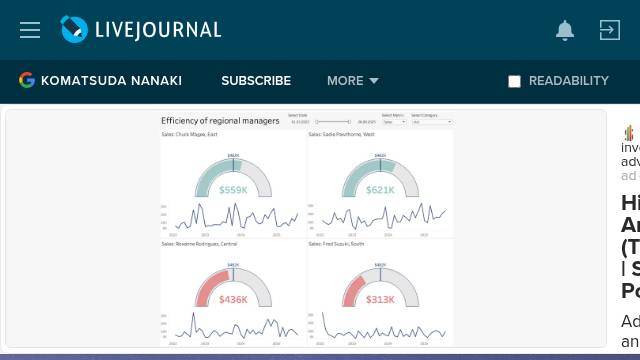Open the notifications bell
The width and height of the screenshot is (640, 360).
pos(565,30)
